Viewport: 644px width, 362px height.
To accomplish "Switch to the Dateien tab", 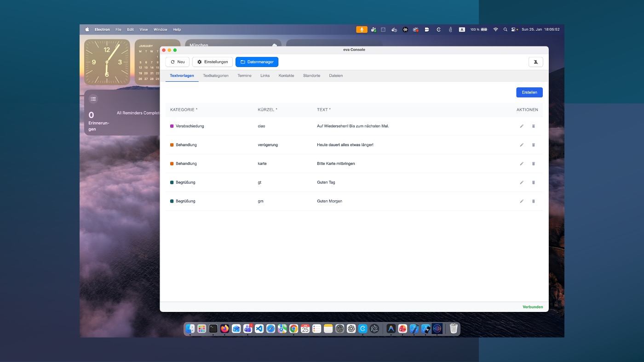I will (336, 76).
